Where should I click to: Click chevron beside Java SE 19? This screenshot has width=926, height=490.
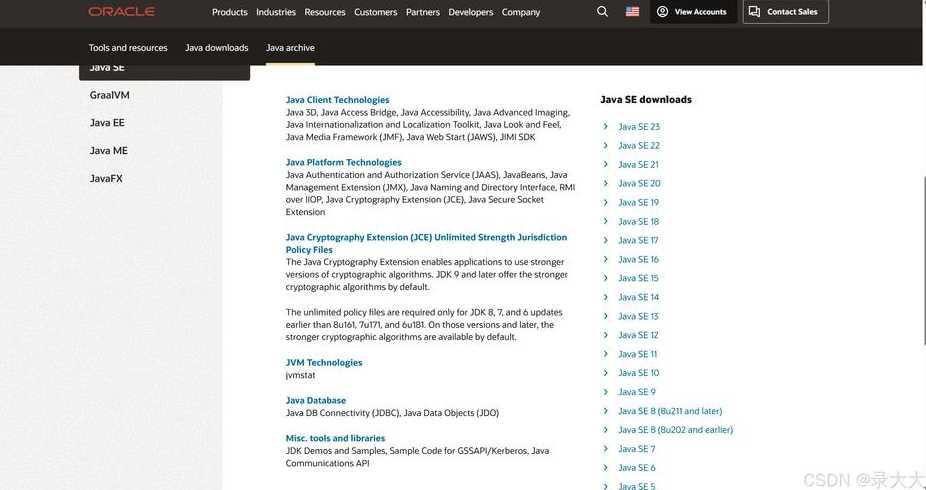tap(605, 202)
